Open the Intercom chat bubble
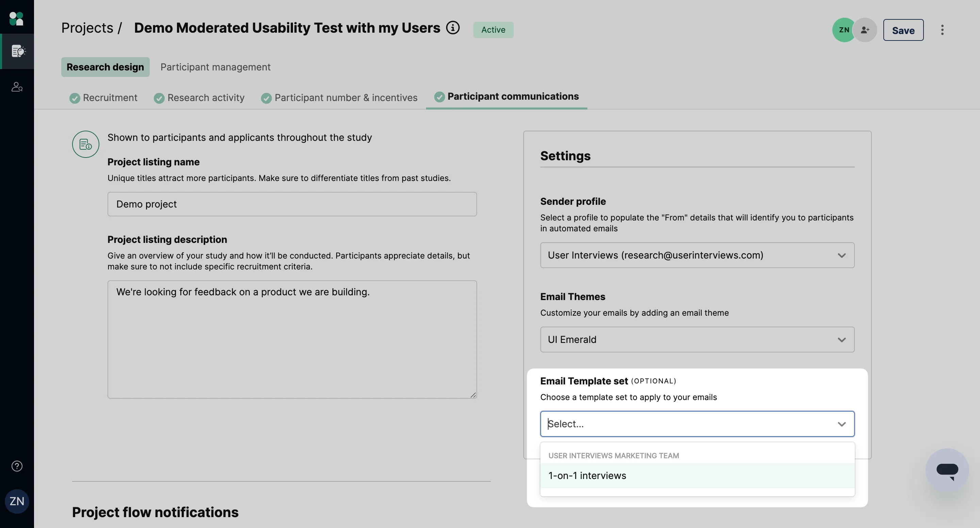Viewport: 980px width, 528px height. [947, 470]
